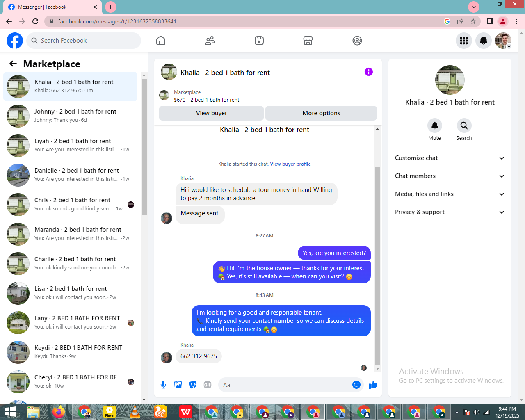Screen dimensions: 525x420
Task: Open the tab search dropdown in Chrome
Action: tap(474, 7)
